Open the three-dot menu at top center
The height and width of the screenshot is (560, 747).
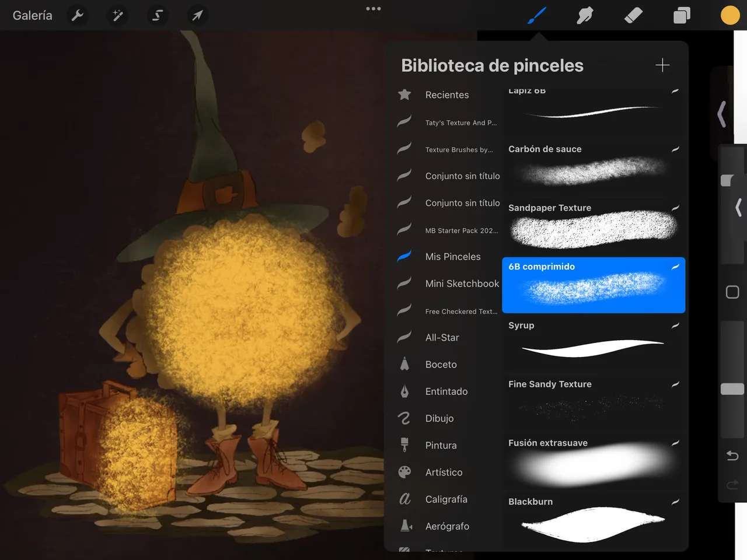pos(373,9)
